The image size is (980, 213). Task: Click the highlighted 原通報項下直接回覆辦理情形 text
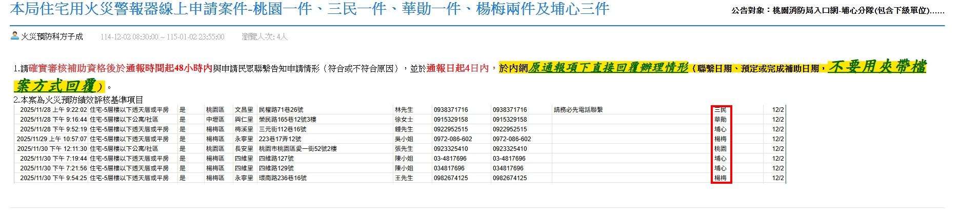coord(608,68)
